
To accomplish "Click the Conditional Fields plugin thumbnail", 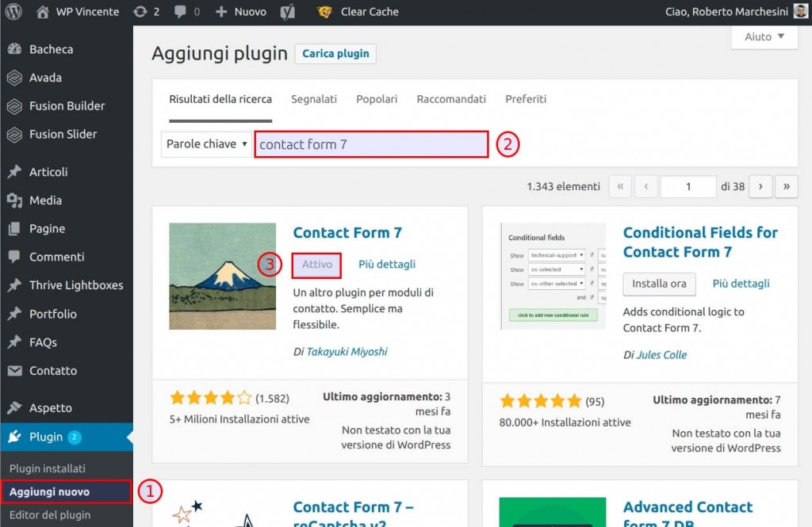I will tap(553, 277).
